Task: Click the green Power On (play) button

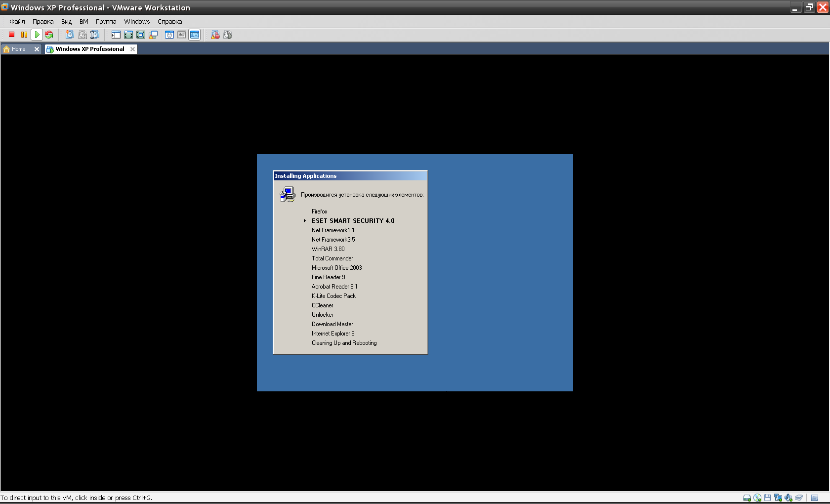Action: tap(37, 35)
